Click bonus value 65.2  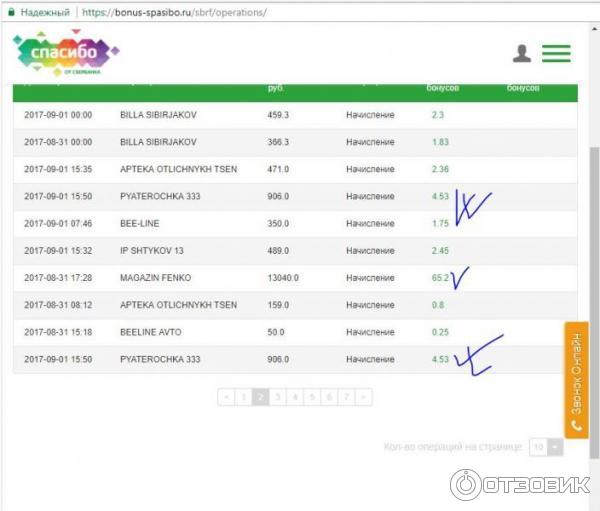click(440, 278)
